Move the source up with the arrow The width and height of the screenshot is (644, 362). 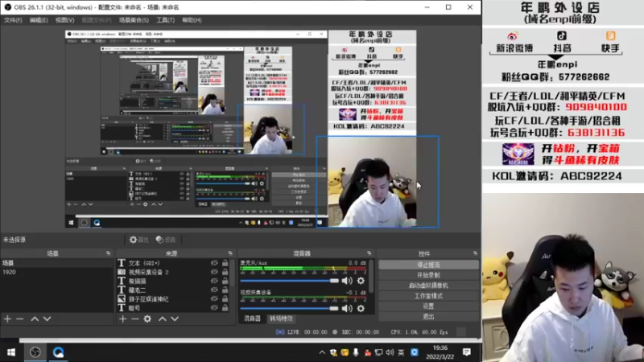(163, 319)
